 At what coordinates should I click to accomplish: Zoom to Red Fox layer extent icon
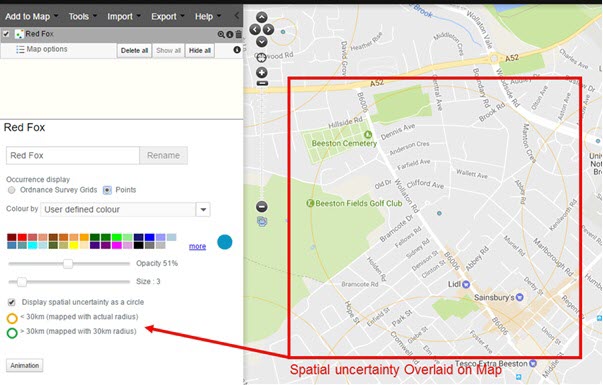(221, 34)
